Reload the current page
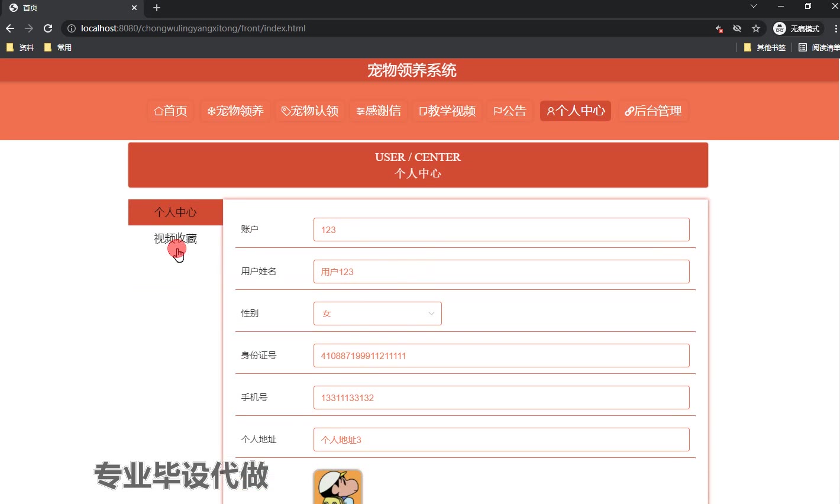The width and height of the screenshot is (840, 504). [48, 28]
